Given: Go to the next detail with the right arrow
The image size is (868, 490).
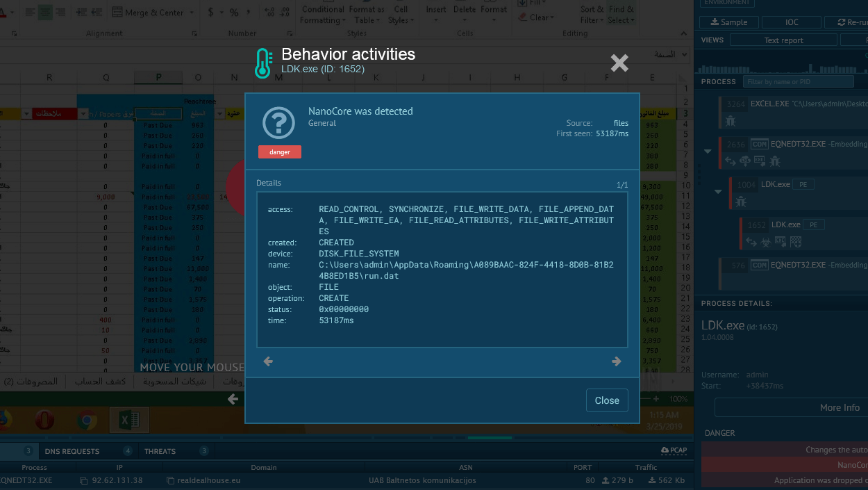Looking at the screenshot, I should click(615, 361).
